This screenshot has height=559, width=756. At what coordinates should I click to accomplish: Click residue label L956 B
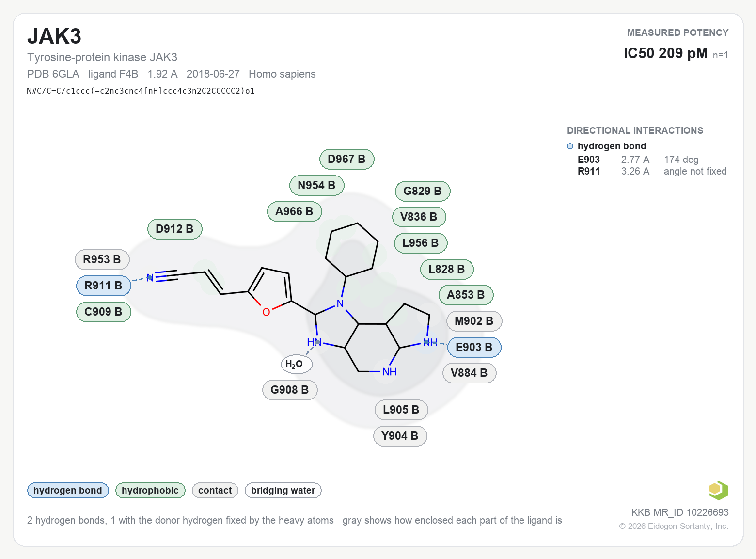(x=421, y=243)
